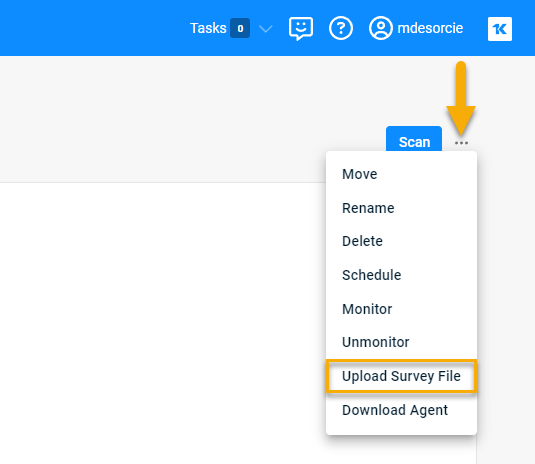Click the orange arrow annotation
This screenshot has height=464, width=535.
(461, 98)
